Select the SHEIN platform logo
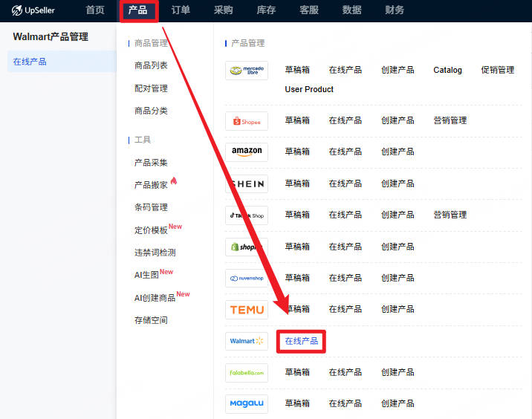Image resolution: width=532 pixels, height=419 pixels. [x=247, y=184]
